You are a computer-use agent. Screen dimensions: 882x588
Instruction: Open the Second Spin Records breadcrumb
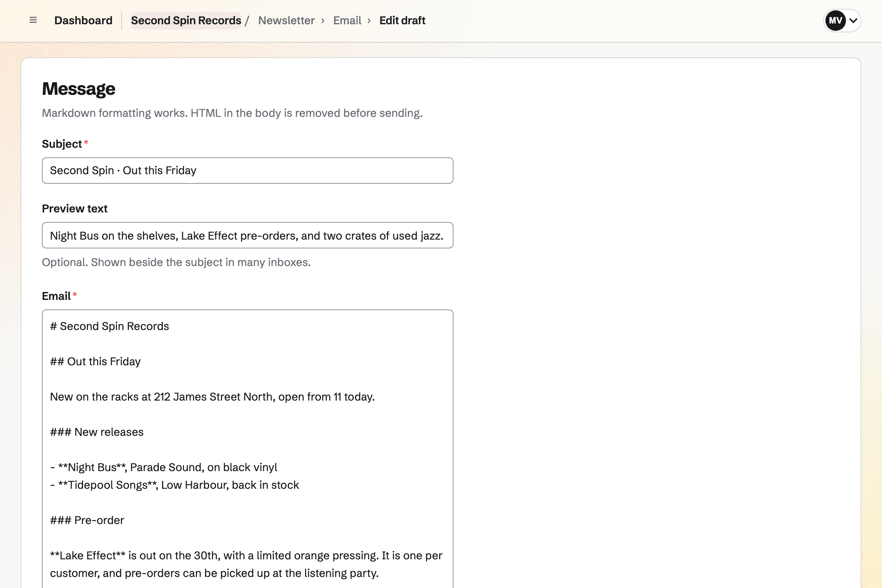click(x=186, y=20)
